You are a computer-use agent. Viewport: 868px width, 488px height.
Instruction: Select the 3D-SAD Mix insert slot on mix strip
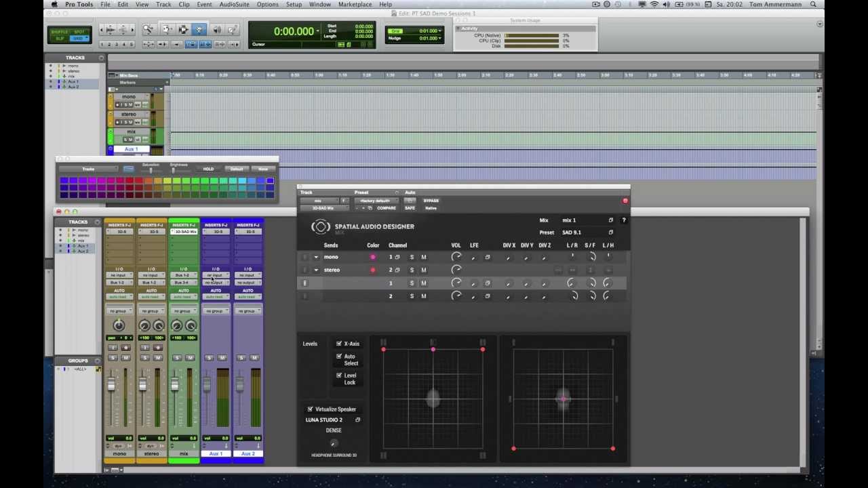(x=183, y=232)
